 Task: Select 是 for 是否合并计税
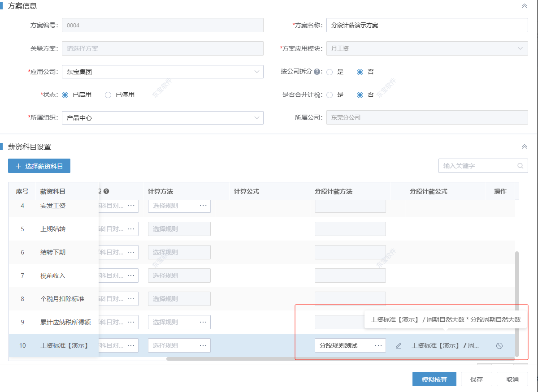(330, 95)
